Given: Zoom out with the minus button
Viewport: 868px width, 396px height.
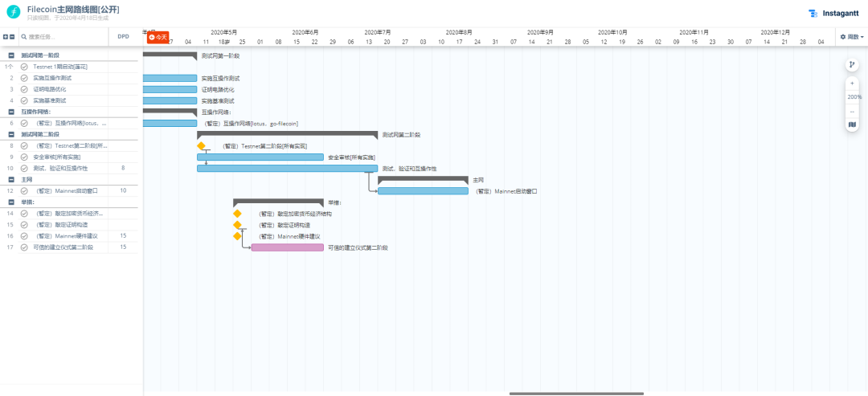Looking at the screenshot, I should click(852, 111).
